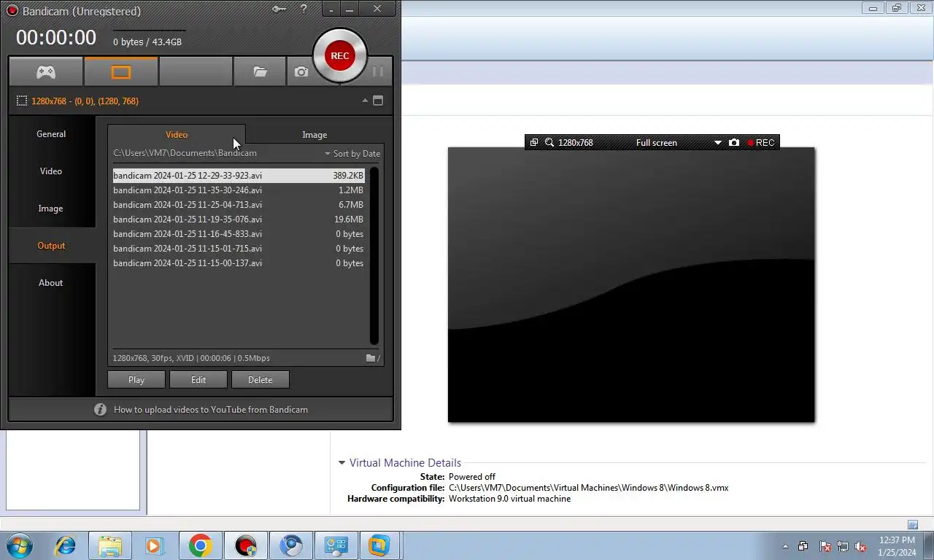Switch to VMware Workstation taskbar button

point(379,545)
